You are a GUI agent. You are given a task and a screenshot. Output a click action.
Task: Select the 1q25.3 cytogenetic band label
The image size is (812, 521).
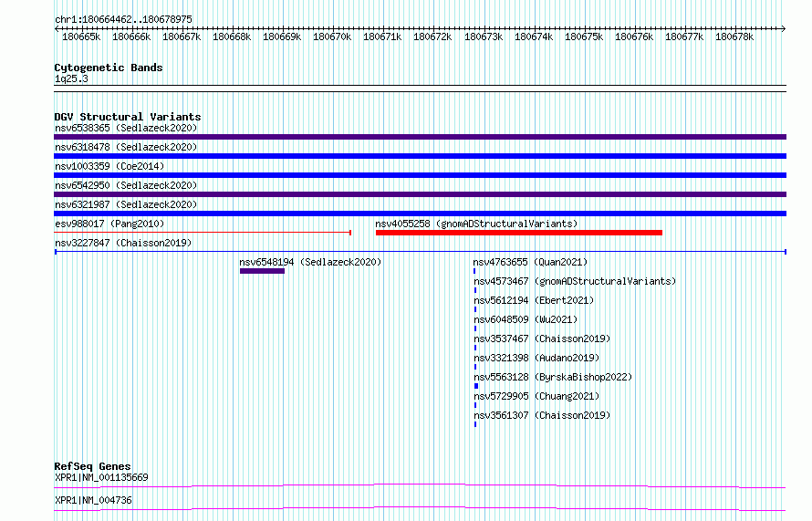pos(71,78)
